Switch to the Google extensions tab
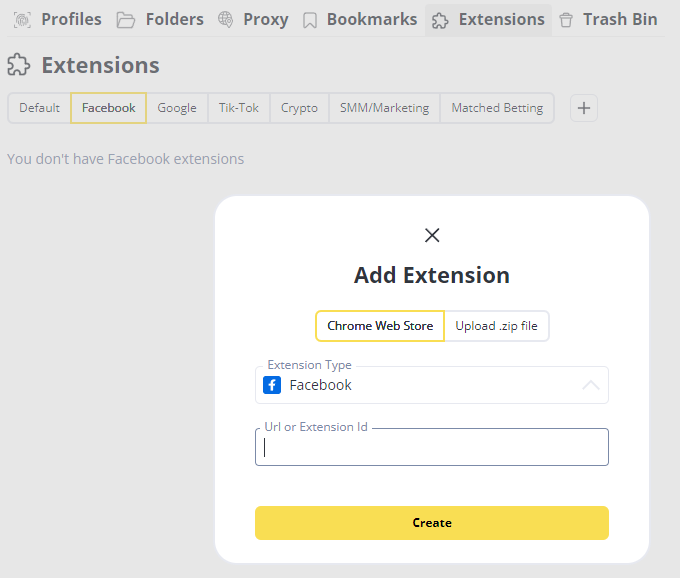Screen dimensions: 680x578 (x=177, y=108)
